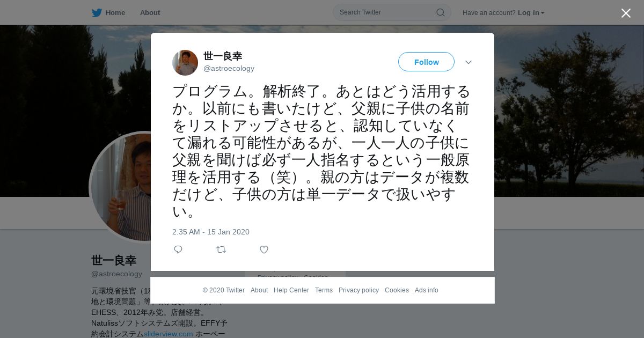Click the Twitter bird logo

click(97, 13)
